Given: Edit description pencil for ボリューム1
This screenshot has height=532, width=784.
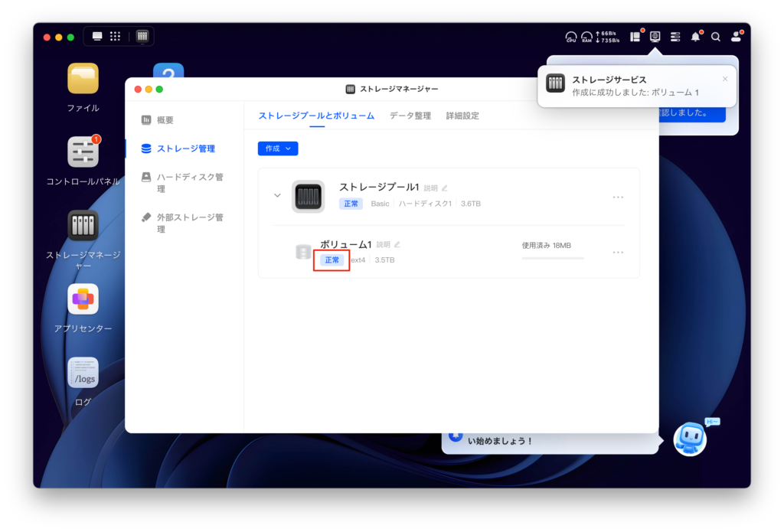Looking at the screenshot, I should click(x=397, y=244).
